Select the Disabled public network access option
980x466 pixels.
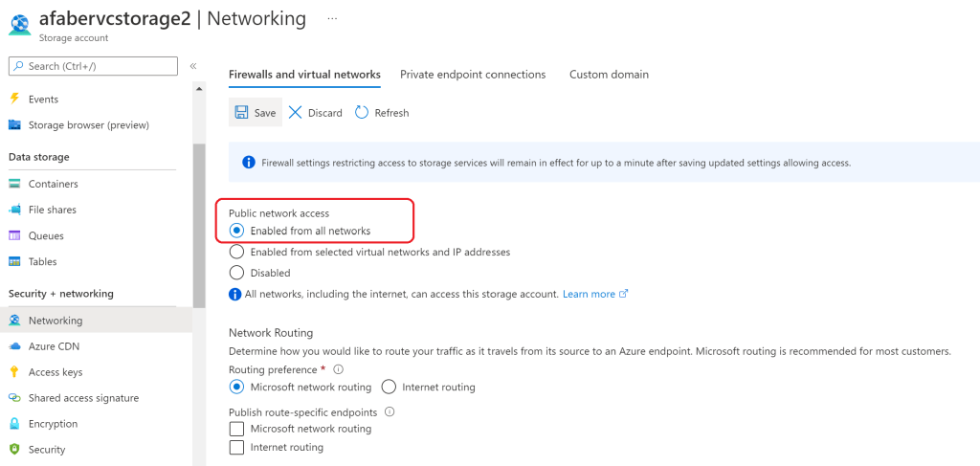[237, 273]
